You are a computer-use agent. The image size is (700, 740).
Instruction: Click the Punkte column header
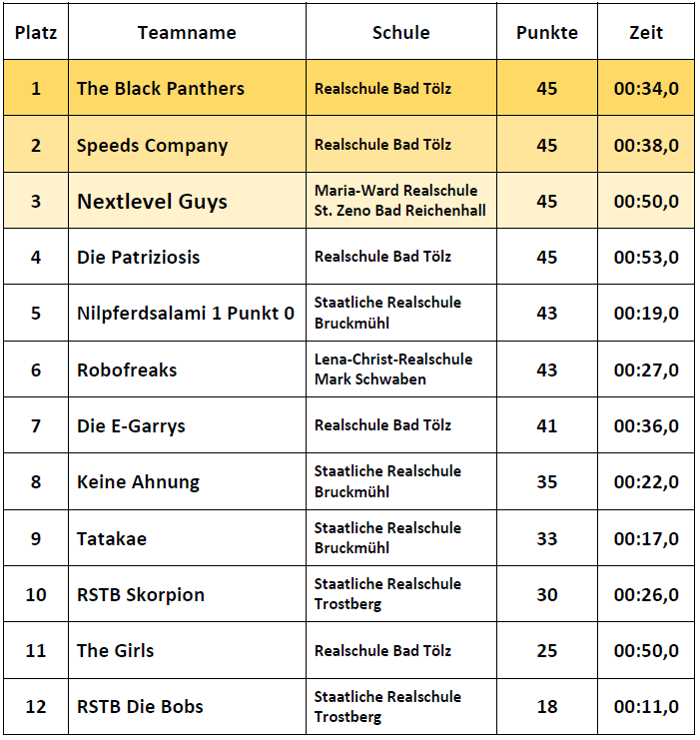point(546,32)
